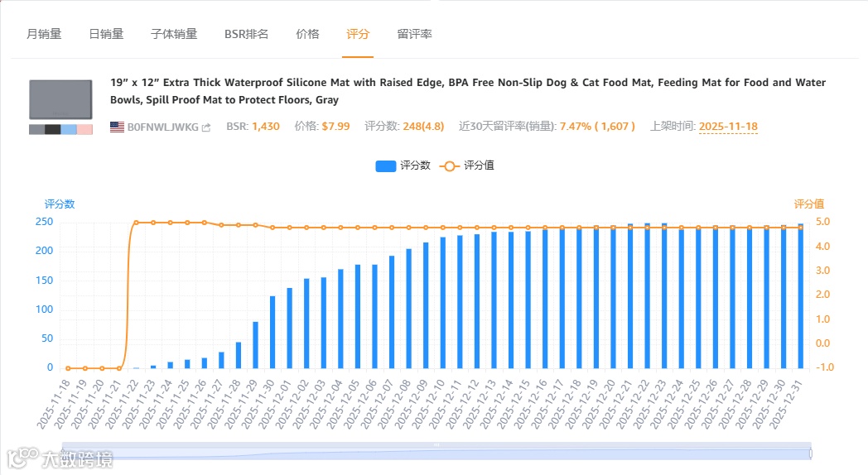
Task: Open the B0FNWLJWKG ASIN link
Action: point(162,127)
